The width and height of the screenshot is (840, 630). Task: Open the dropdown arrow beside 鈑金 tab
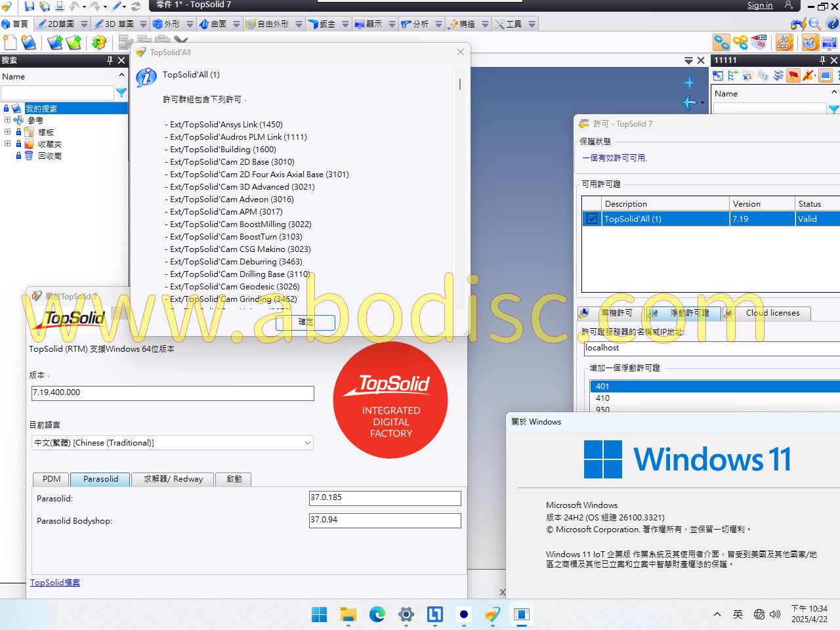click(345, 24)
